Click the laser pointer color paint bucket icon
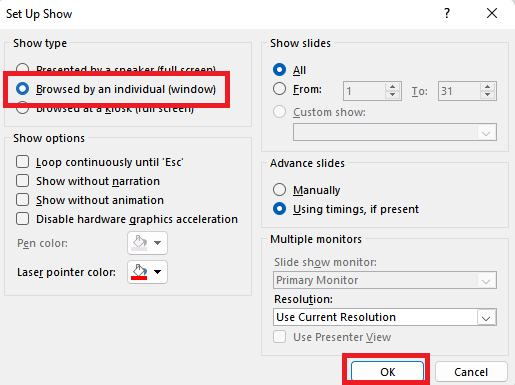Screen dimensions: 515x385 coord(139,272)
